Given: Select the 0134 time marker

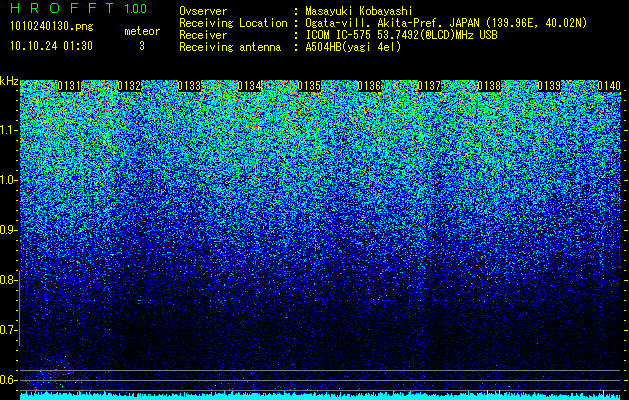Looking at the screenshot, I should tap(250, 86).
